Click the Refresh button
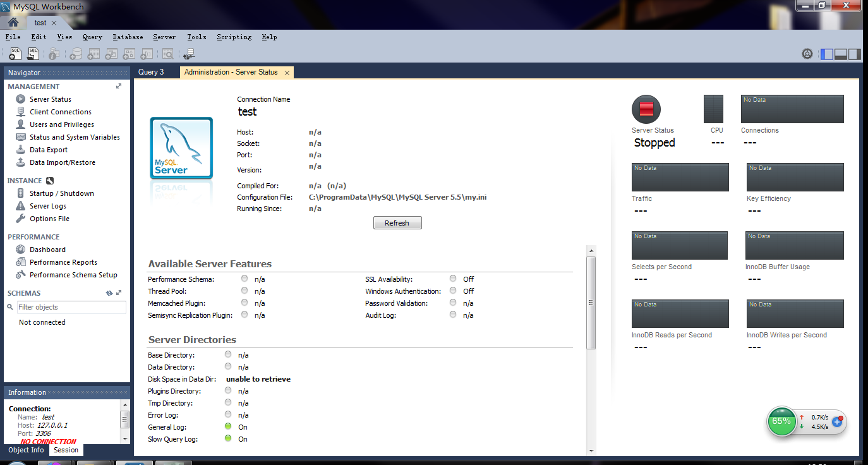This screenshot has width=868, height=465. pos(397,223)
